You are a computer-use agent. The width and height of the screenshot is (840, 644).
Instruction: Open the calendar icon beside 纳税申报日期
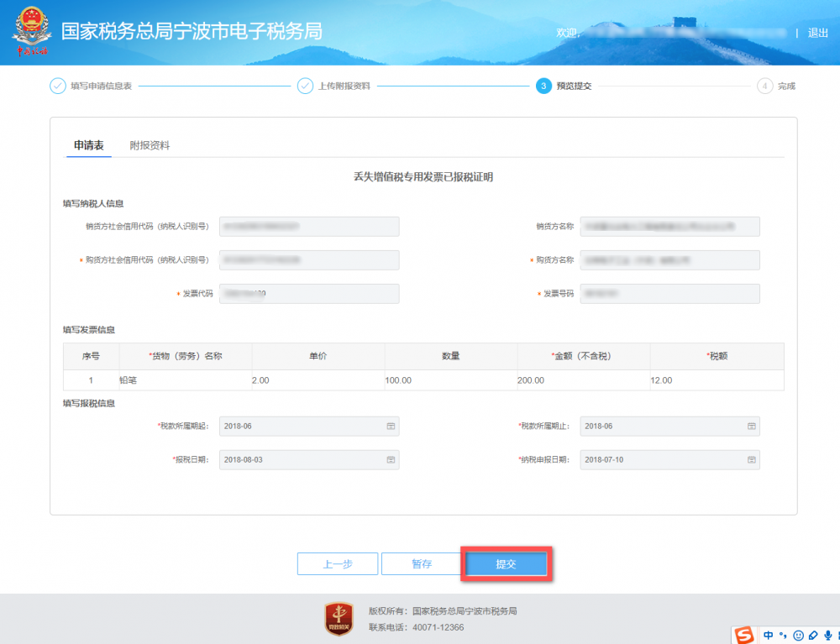[751, 459]
